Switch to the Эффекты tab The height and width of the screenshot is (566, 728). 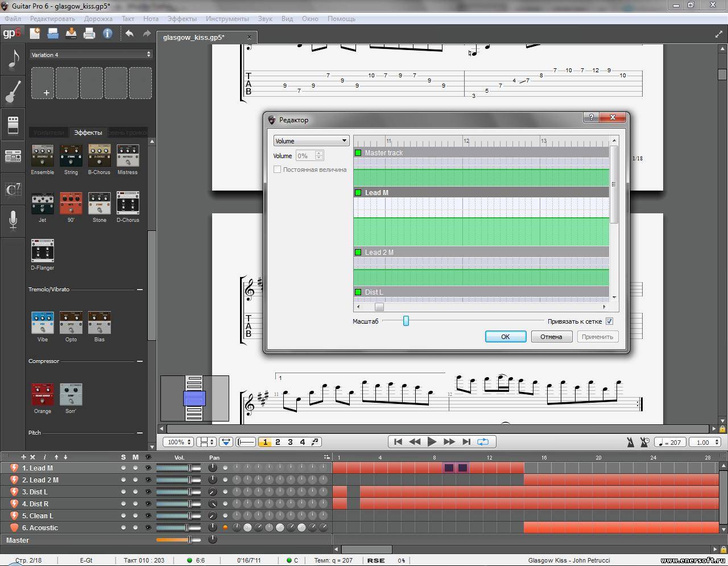pos(88,133)
